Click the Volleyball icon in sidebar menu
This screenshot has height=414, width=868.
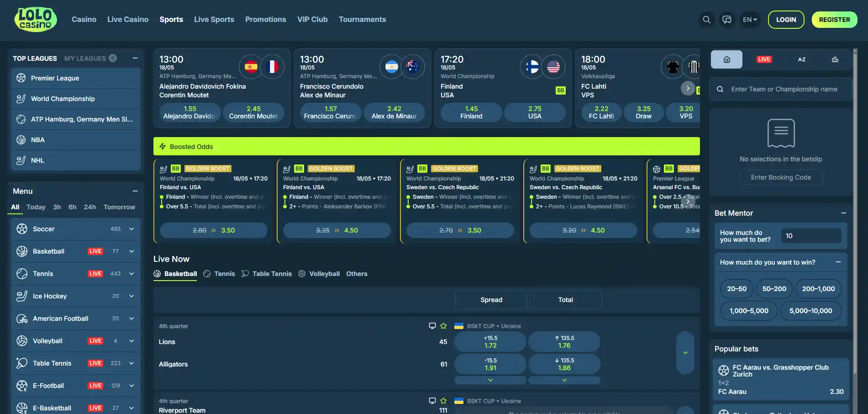[22, 341]
